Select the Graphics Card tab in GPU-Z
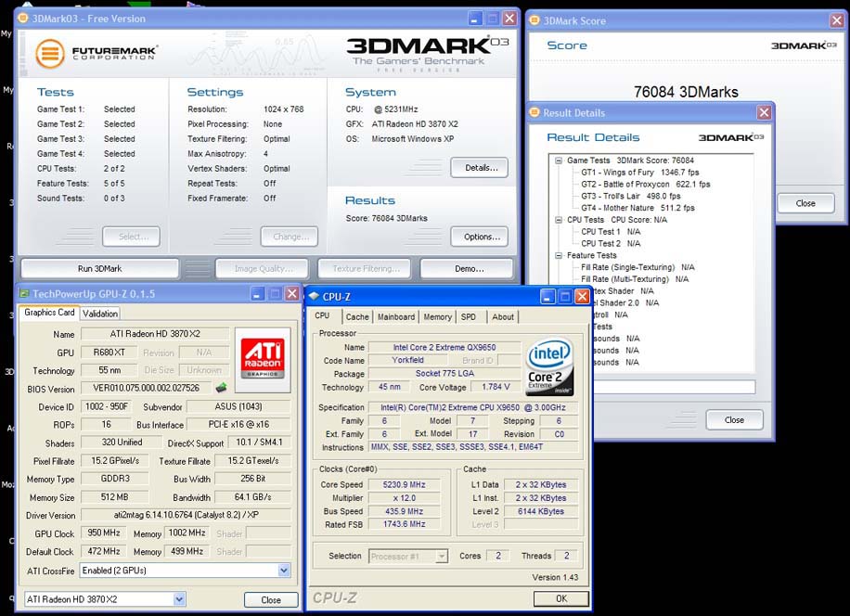Screen dimensions: 850x616 (x=49, y=313)
